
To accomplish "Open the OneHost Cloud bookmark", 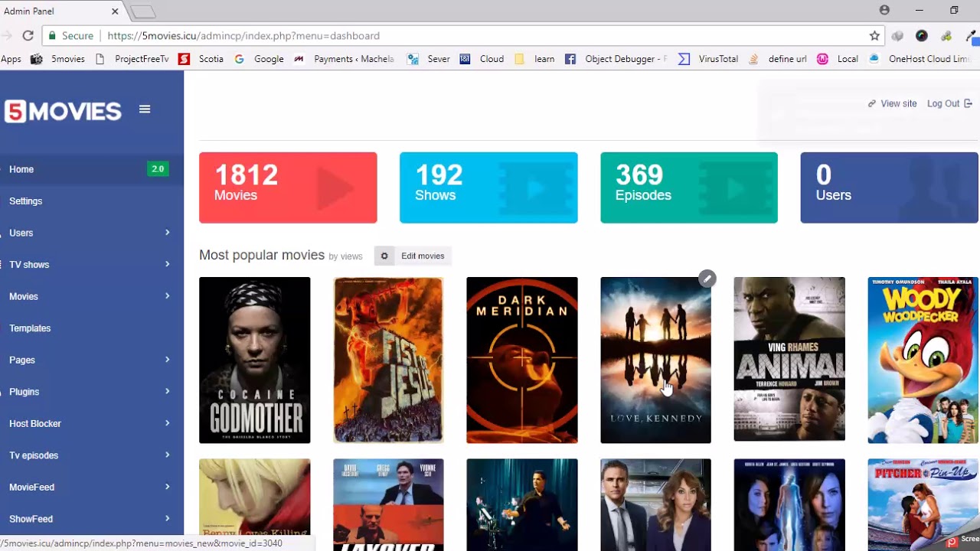I will [919, 59].
